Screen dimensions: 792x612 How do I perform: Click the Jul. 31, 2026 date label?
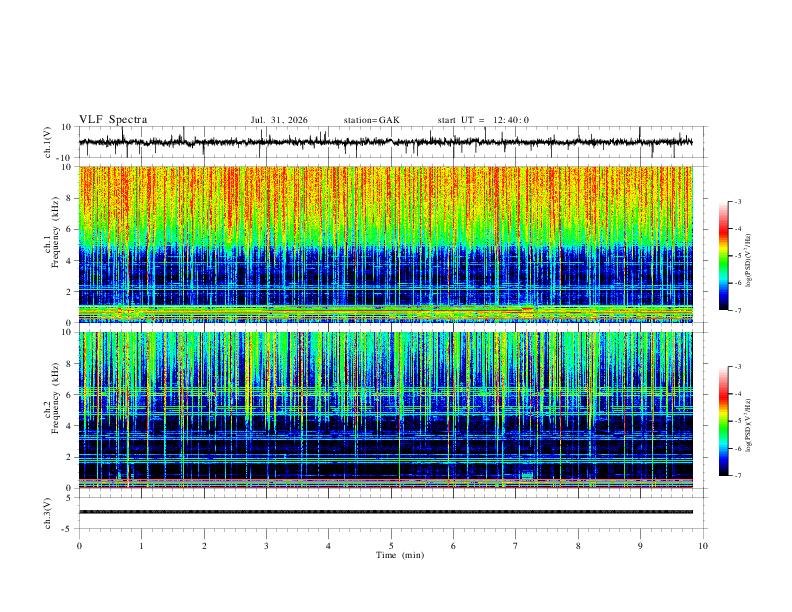pos(279,120)
